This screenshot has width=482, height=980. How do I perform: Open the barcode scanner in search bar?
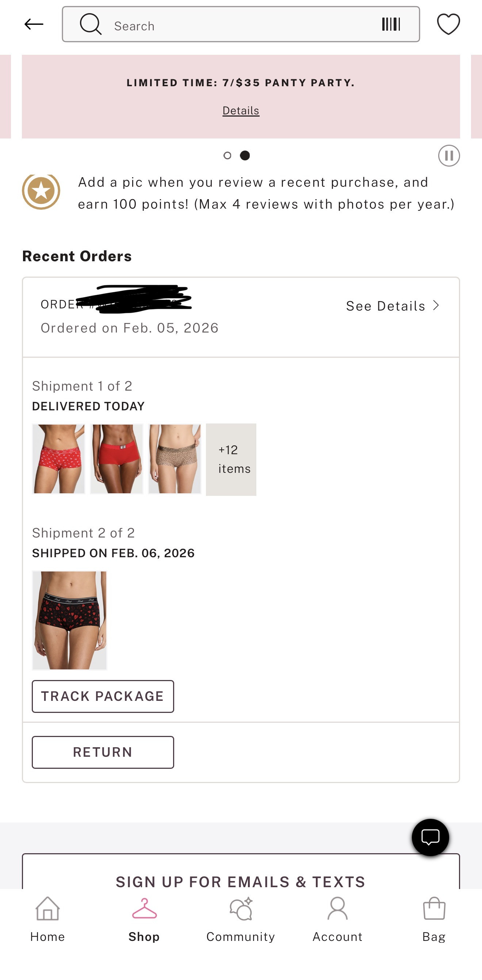pos(391,24)
